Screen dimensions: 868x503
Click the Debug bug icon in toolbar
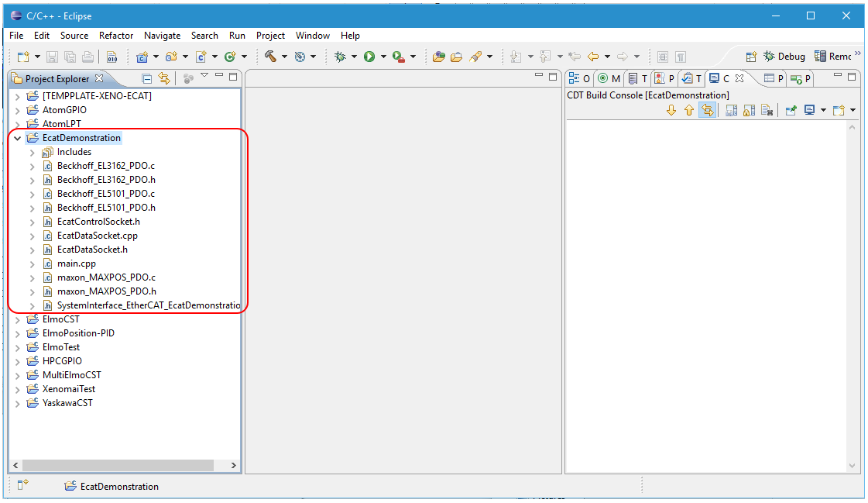coord(340,57)
